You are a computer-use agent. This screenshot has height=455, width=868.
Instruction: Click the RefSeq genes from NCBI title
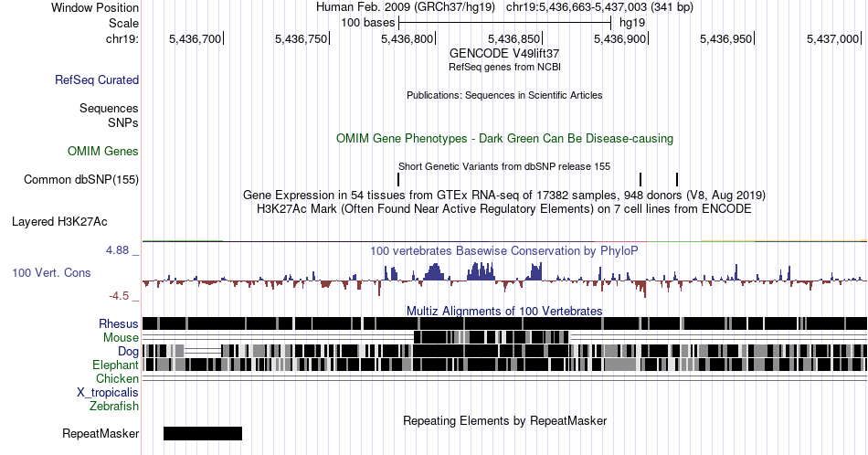pyautogui.click(x=504, y=67)
